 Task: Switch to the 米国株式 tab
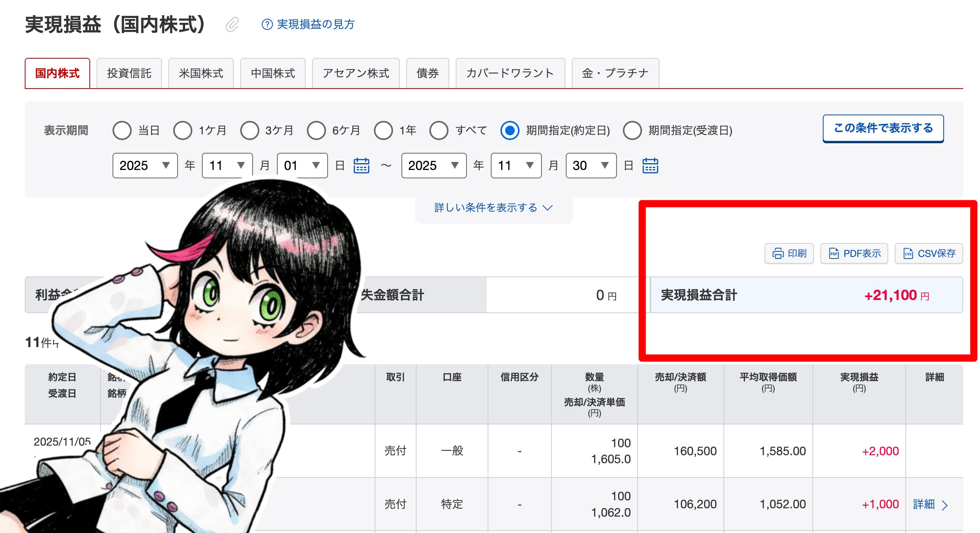click(x=201, y=73)
